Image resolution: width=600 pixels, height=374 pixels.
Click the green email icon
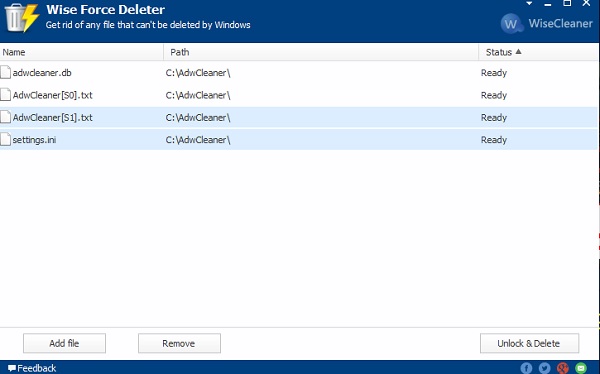[x=581, y=368]
